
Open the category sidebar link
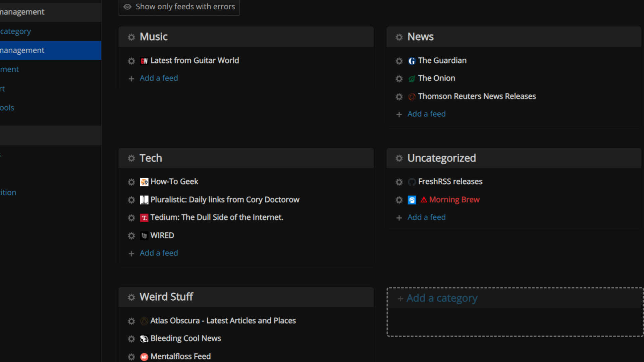[15, 31]
